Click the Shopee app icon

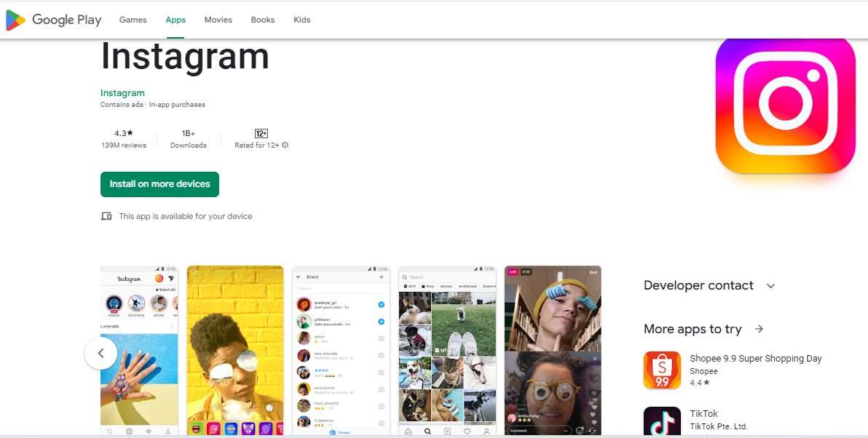point(662,370)
